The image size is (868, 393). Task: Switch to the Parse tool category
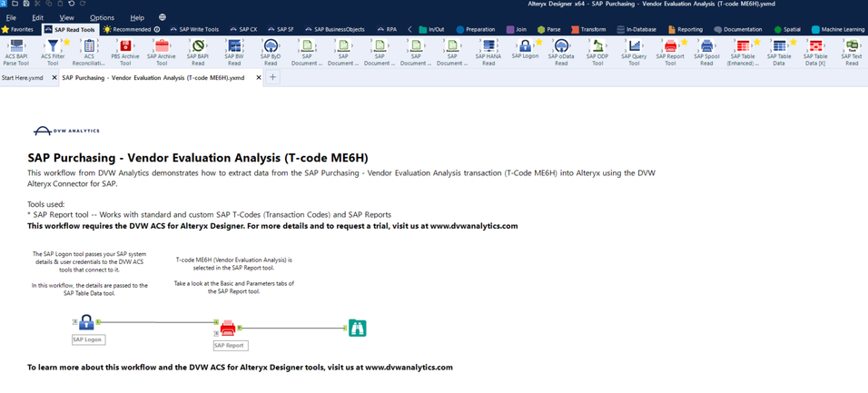pyautogui.click(x=548, y=29)
